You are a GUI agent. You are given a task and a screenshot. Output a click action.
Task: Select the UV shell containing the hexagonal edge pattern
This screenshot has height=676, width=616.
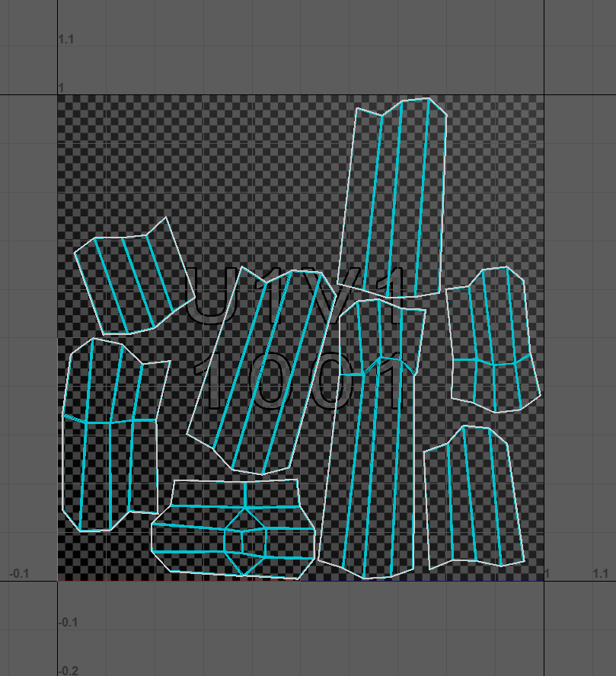pos(233,528)
